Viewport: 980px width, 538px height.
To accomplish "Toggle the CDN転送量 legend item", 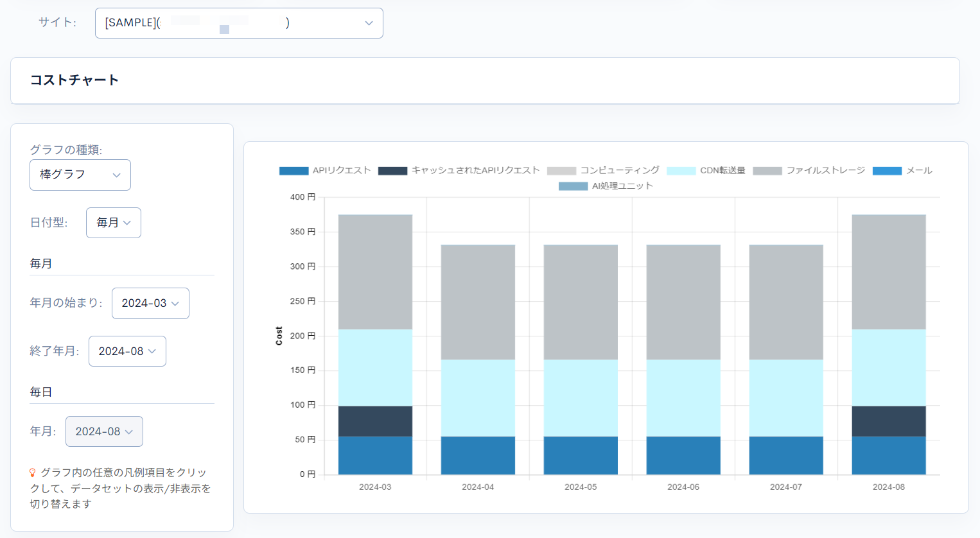I will click(706, 170).
